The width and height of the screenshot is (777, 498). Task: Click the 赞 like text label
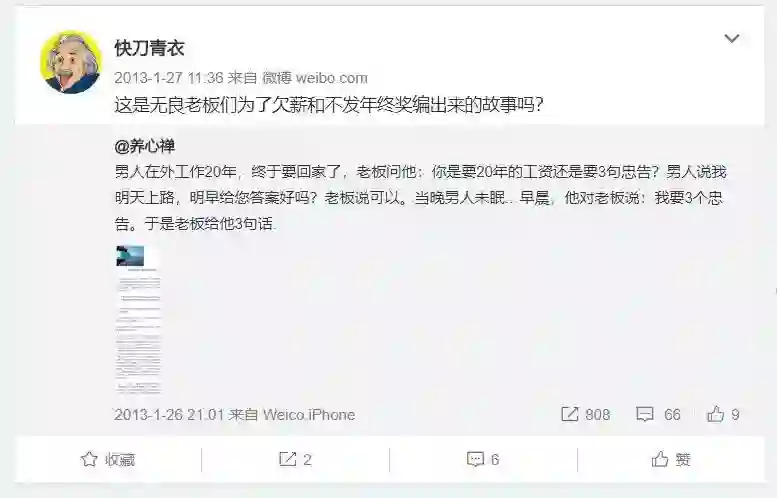[683, 460]
